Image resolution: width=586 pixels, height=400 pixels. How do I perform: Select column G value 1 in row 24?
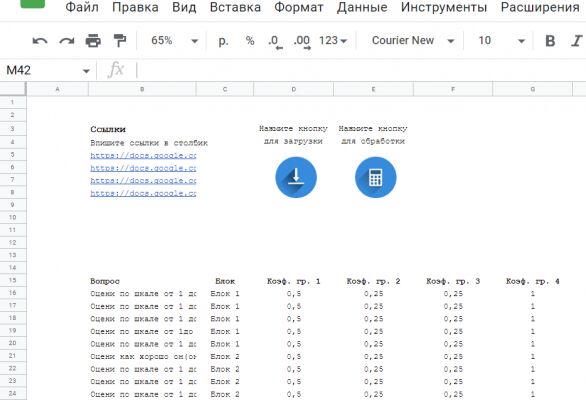pos(533,394)
